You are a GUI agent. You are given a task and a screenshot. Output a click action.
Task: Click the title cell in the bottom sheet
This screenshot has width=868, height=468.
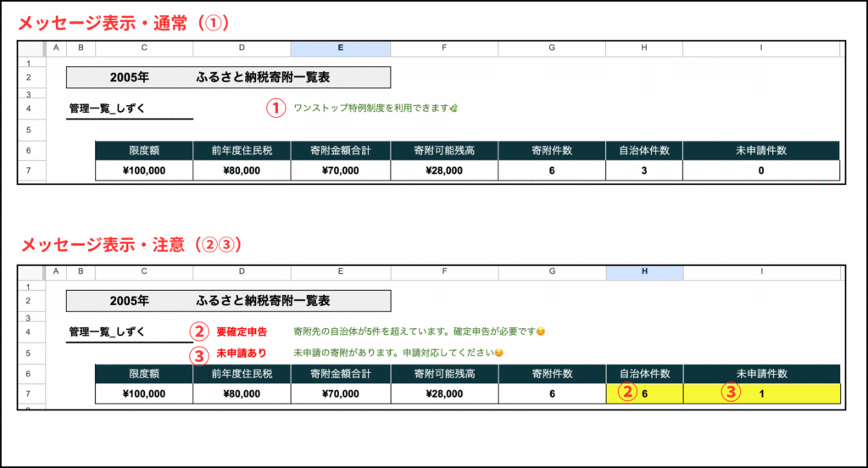228,300
